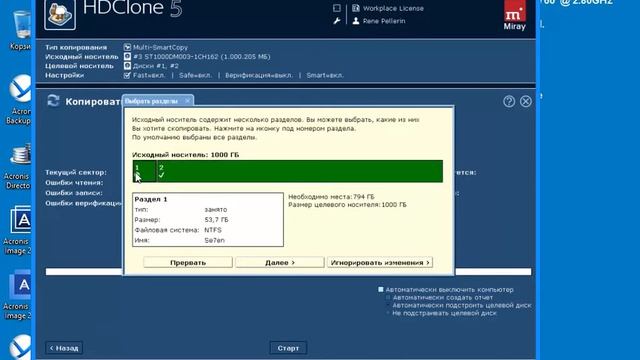
Task: Click the Smart=вкл. setting
Action: 325,75
